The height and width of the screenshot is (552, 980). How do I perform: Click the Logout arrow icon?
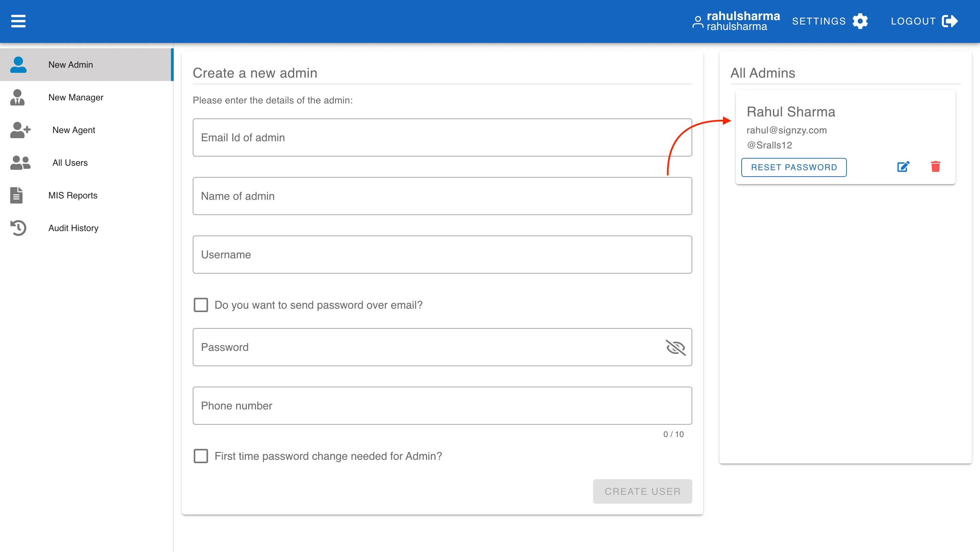[x=950, y=21]
